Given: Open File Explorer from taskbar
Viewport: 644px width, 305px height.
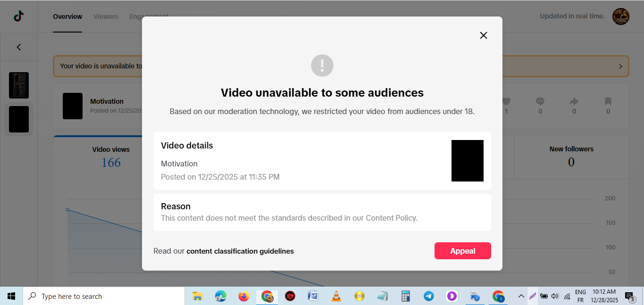Looking at the screenshot, I should click(198, 296).
